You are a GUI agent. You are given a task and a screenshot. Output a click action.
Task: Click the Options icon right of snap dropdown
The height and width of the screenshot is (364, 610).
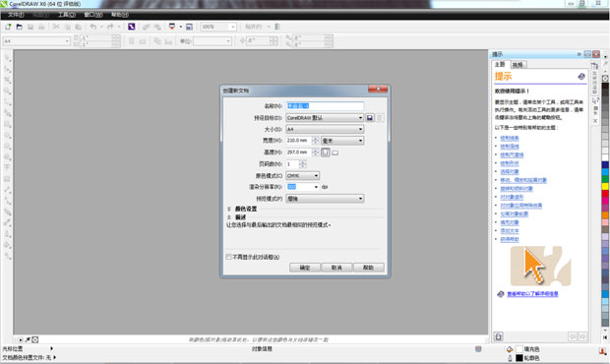[277, 27]
